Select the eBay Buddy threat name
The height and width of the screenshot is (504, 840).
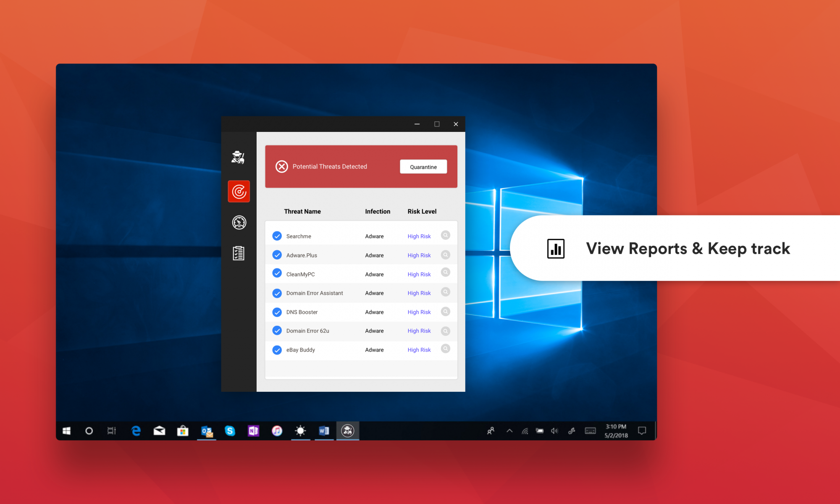(301, 350)
